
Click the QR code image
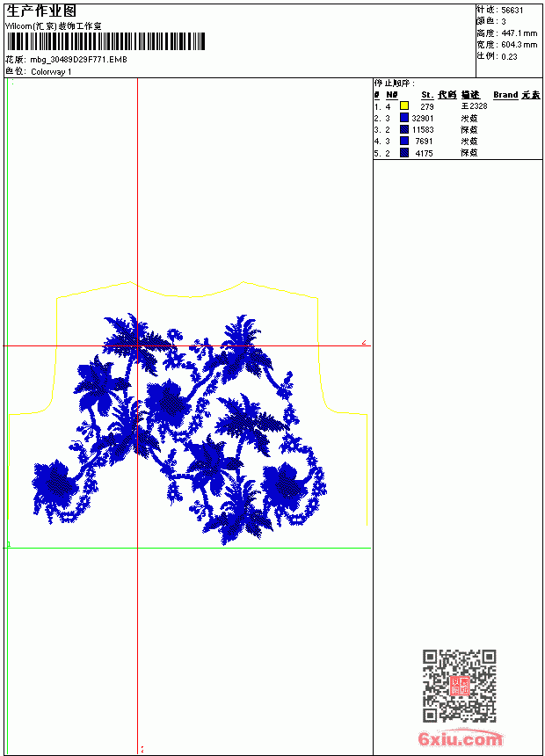coord(460,686)
